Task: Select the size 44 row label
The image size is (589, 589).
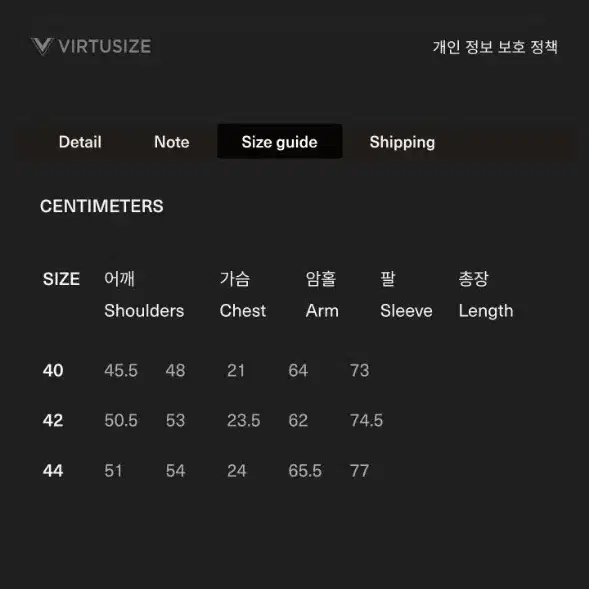Action: (x=53, y=471)
